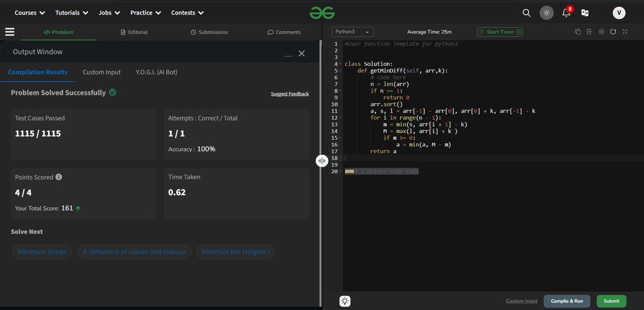Open Minimize the Heights I problem
Viewport: 644px width, 310px height.
[x=236, y=252]
